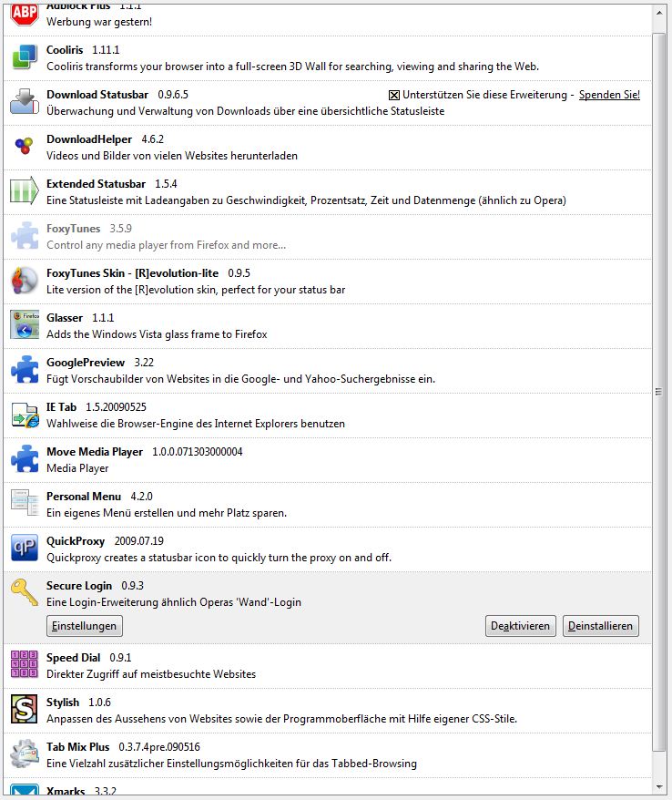The height and width of the screenshot is (800, 672).
Task: Click the 'Secure Login' name text
Action: click(79, 586)
